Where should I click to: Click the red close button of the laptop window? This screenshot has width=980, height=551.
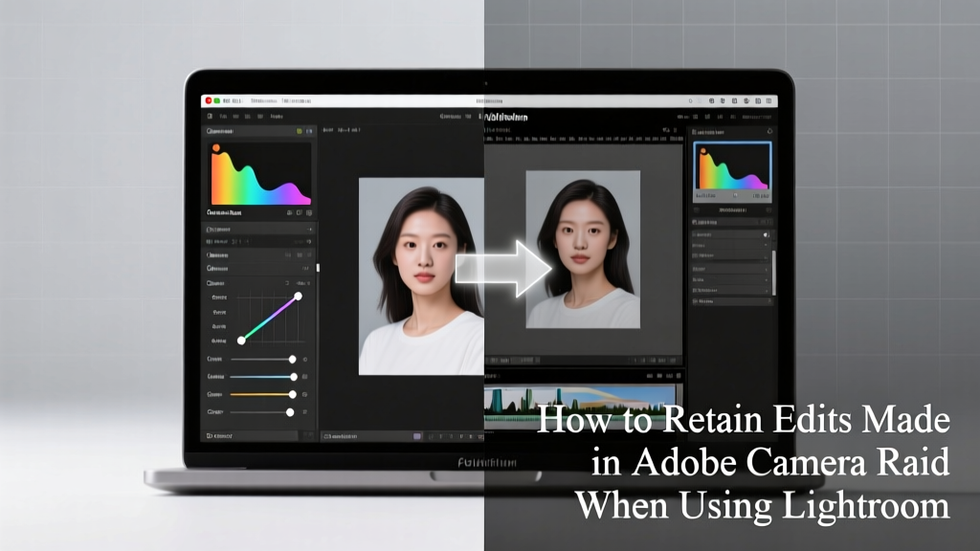[x=209, y=100]
